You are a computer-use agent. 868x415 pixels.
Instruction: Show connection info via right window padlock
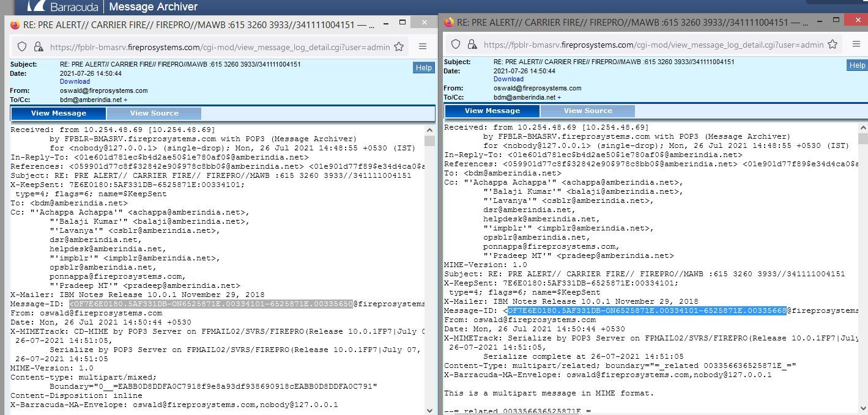point(472,45)
